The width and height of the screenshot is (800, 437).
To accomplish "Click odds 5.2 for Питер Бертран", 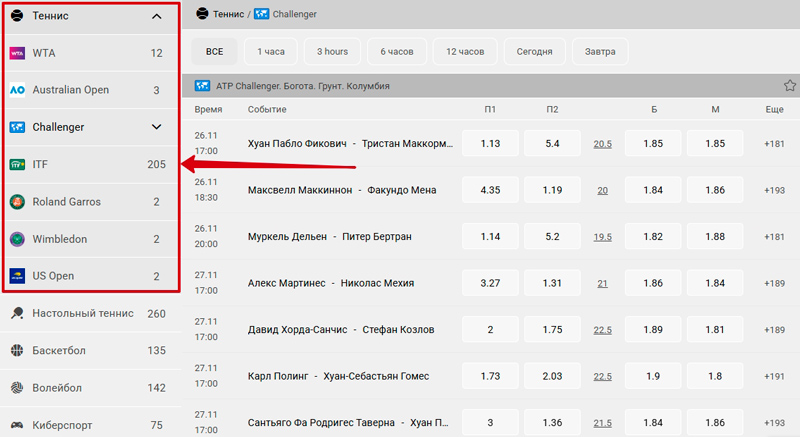I will pyautogui.click(x=552, y=237).
